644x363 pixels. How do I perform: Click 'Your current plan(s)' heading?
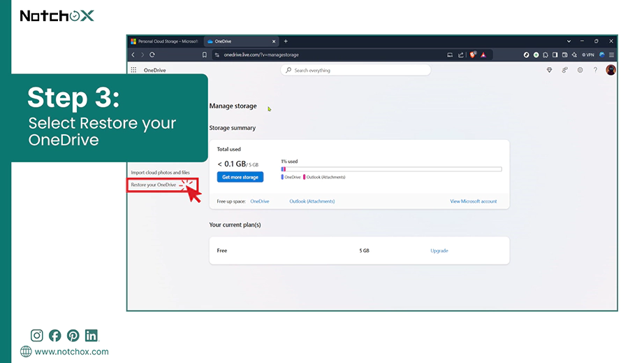pyautogui.click(x=235, y=225)
